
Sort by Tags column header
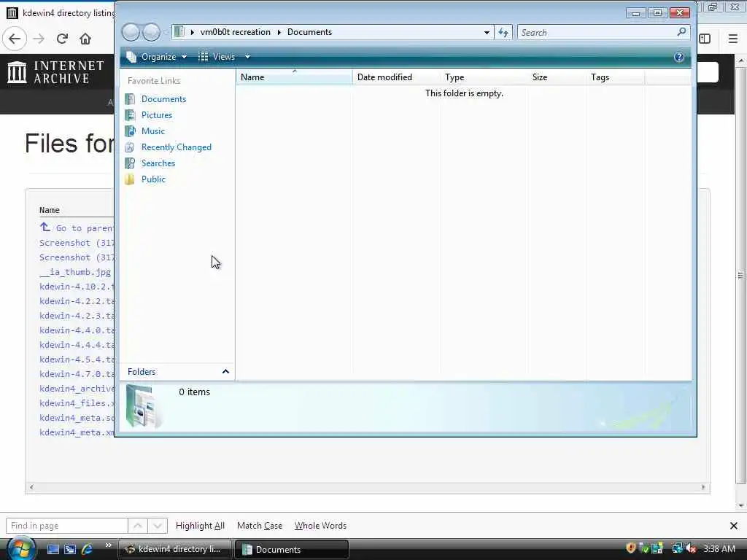pyautogui.click(x=615, y=77)
